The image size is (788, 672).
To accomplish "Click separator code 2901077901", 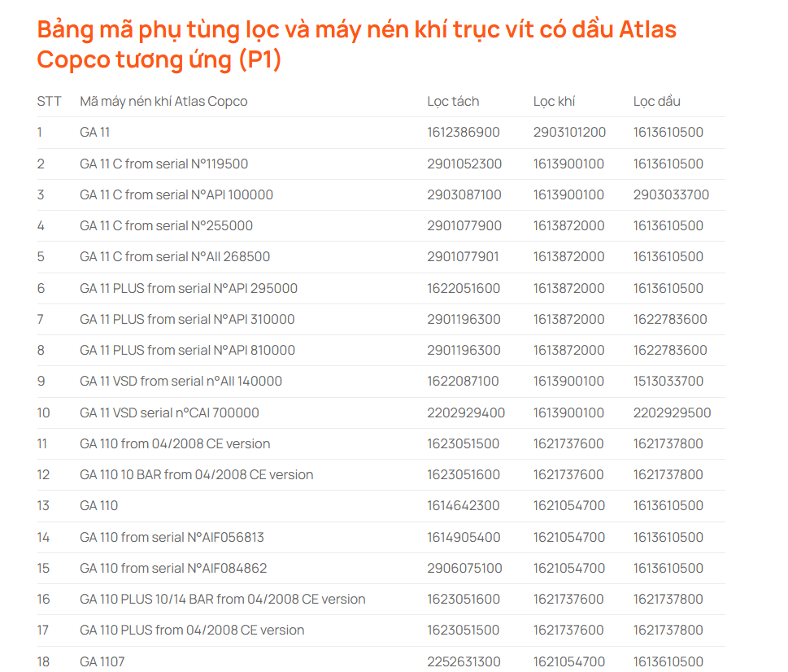I will [463, 257].
